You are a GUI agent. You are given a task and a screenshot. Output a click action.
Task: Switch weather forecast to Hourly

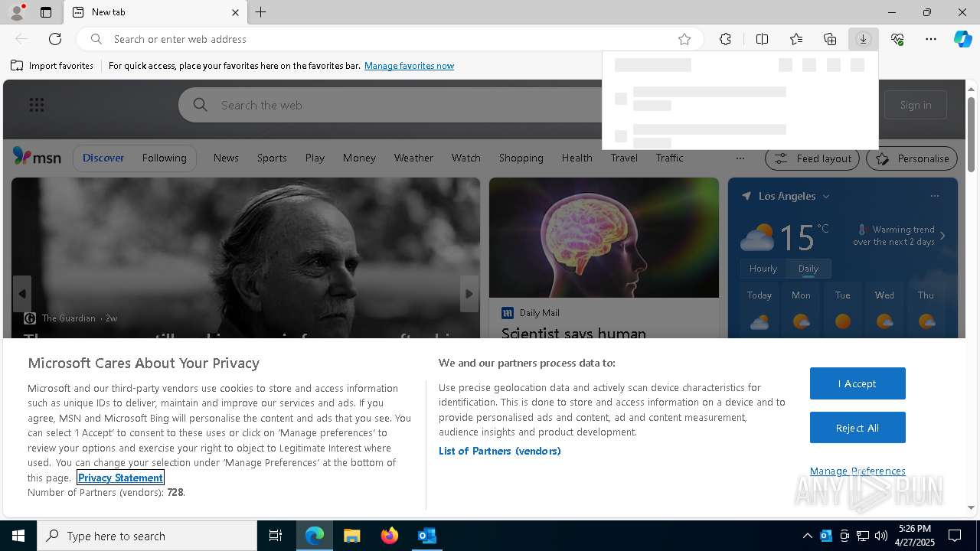pos(763,269)
